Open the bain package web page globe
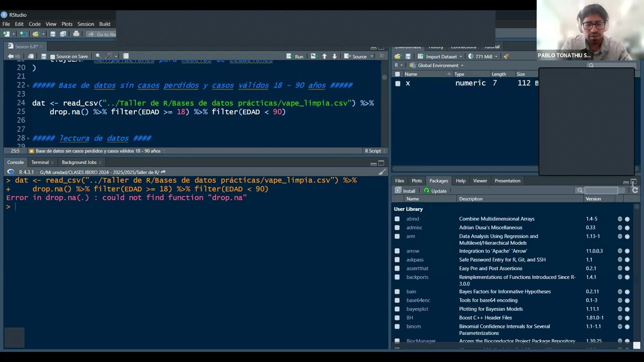 click(x=620, y=292)
